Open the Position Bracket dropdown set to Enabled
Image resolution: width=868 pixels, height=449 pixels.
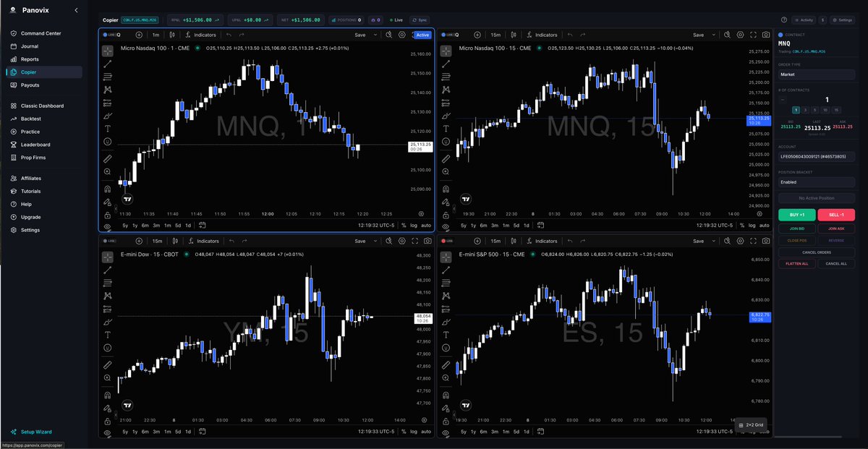[x=817, y=181]
